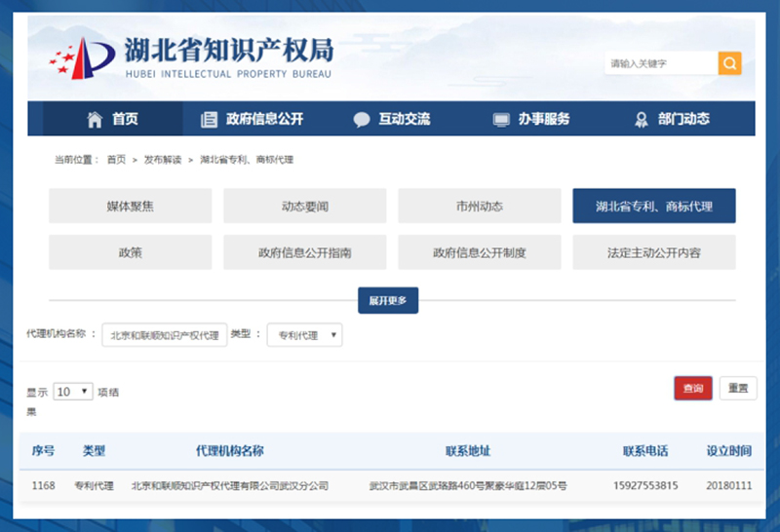Open the 政府信息公开 navigation item
The image size is (780, 532).
(253, 119)
